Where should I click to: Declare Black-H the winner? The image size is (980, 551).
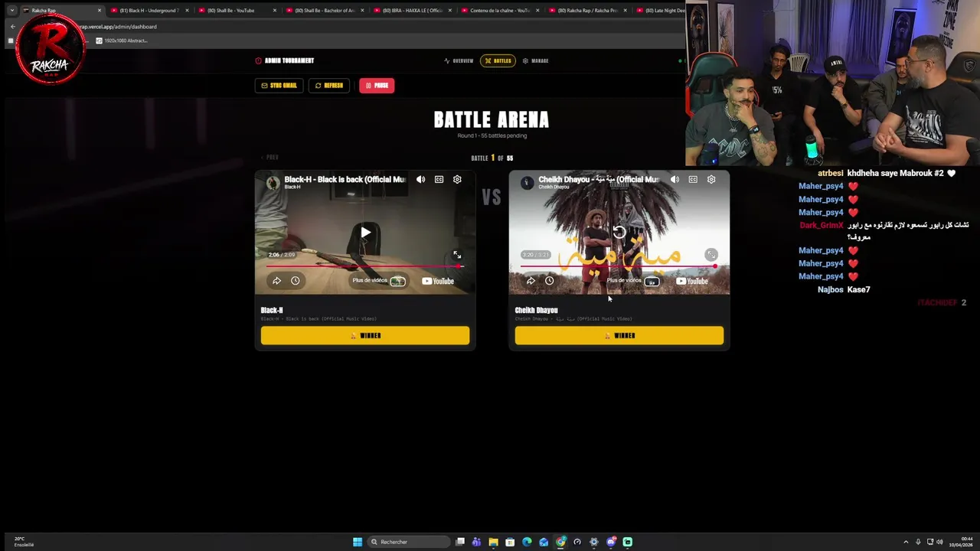pyautogui.click(x=365, y=335)
